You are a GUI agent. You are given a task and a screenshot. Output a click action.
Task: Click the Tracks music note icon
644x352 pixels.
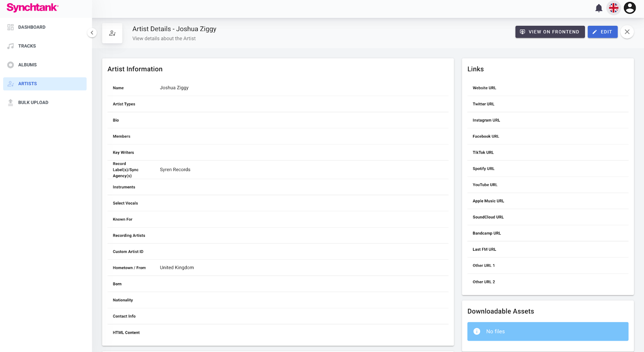[10, 46]
